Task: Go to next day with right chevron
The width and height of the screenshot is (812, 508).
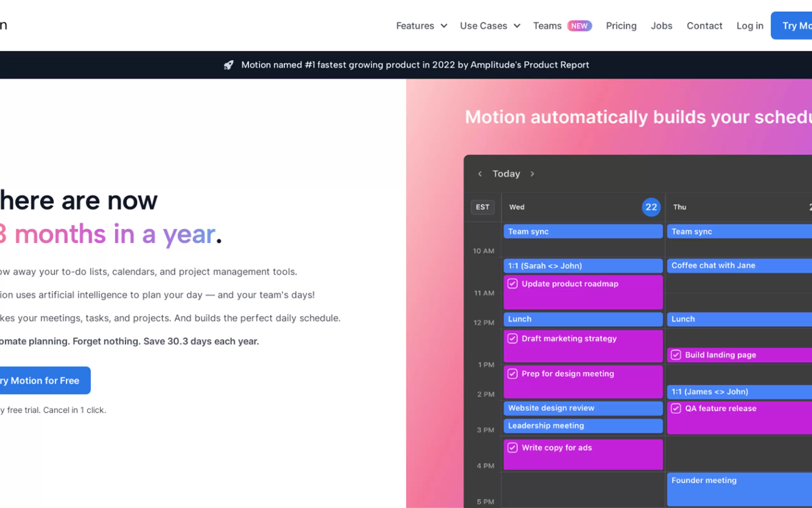Action: point(532,174)
